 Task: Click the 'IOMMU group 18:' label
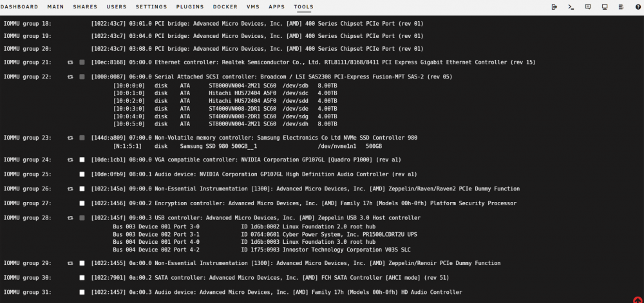[x=28, y=24]
